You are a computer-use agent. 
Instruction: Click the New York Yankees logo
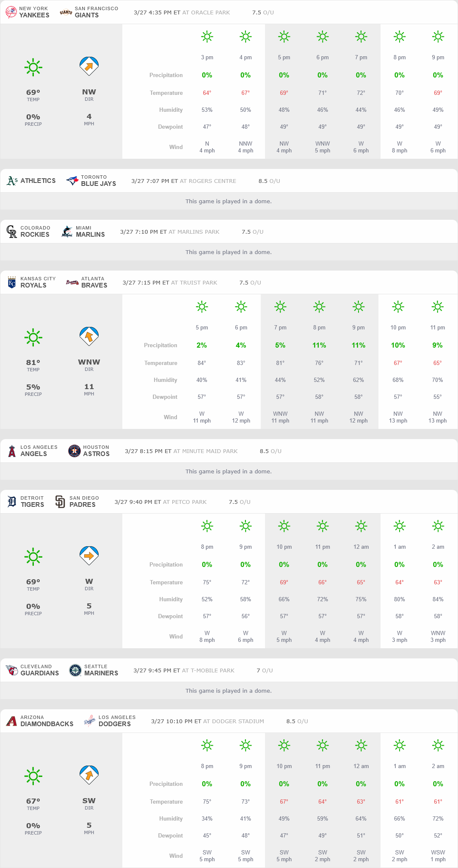[11, 12]
